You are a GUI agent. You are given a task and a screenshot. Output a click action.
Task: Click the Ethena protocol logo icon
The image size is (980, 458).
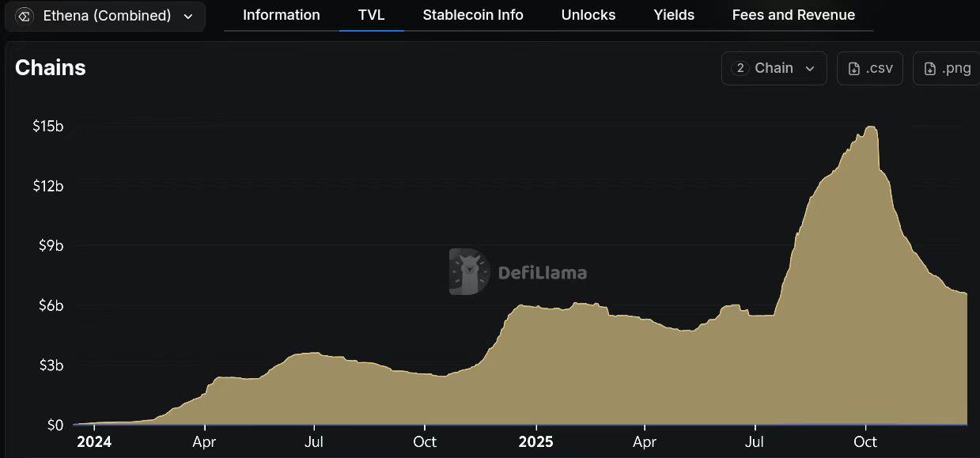(25, 16)
